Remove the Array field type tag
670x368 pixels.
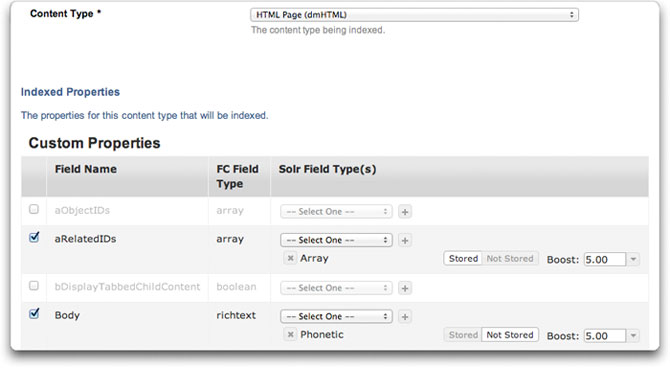(x=291, y=258)
